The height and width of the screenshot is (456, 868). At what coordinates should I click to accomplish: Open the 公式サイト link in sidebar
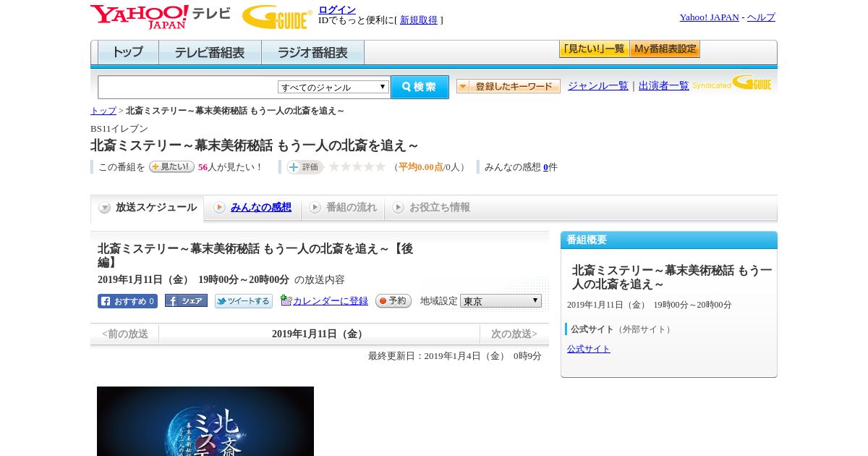coord(589,349)
